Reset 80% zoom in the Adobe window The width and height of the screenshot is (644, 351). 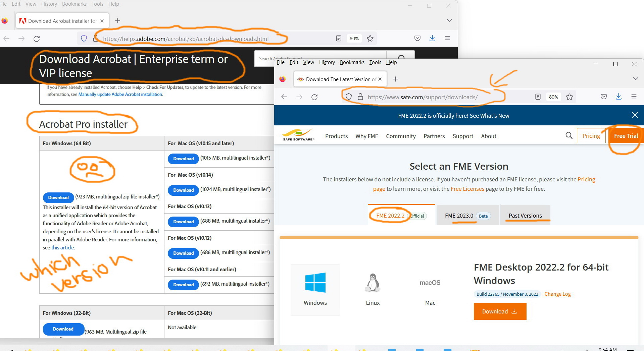(x=354, y=39)
